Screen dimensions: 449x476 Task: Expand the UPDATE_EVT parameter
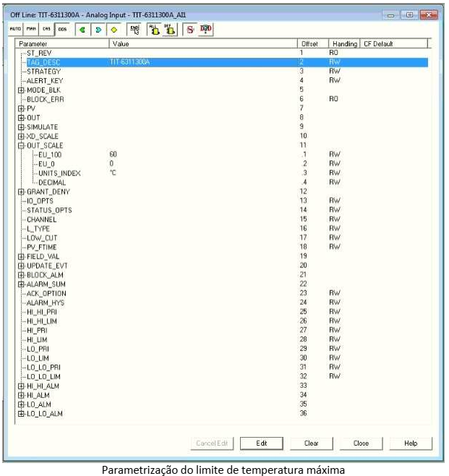tap(21, 266)
